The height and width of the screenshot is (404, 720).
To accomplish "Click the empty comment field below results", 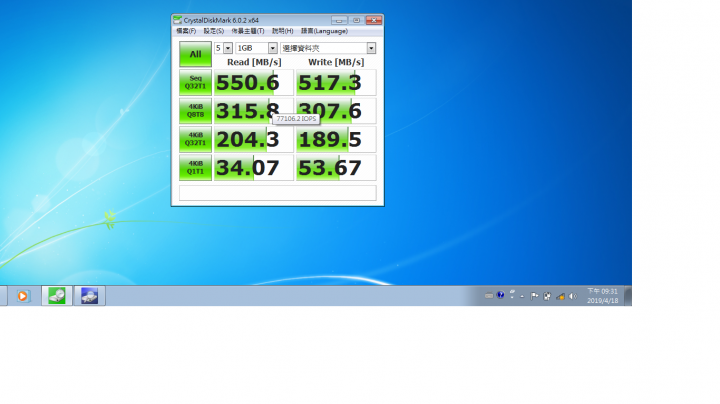I will coord(277,193).
